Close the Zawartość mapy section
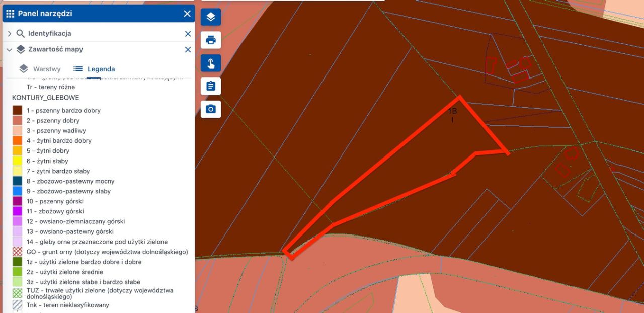 tap(188, 50)
